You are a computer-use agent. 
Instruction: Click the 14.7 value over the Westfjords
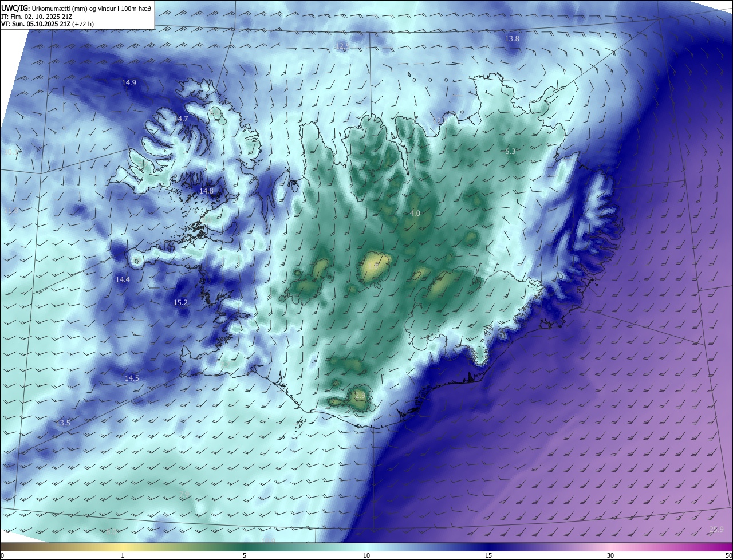(x=181, y=118)
